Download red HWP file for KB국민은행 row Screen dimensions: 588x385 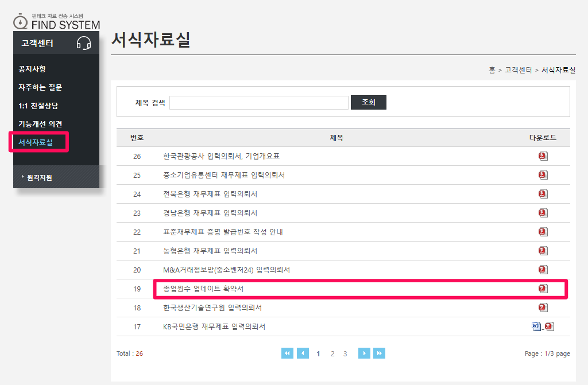point(550,326)
